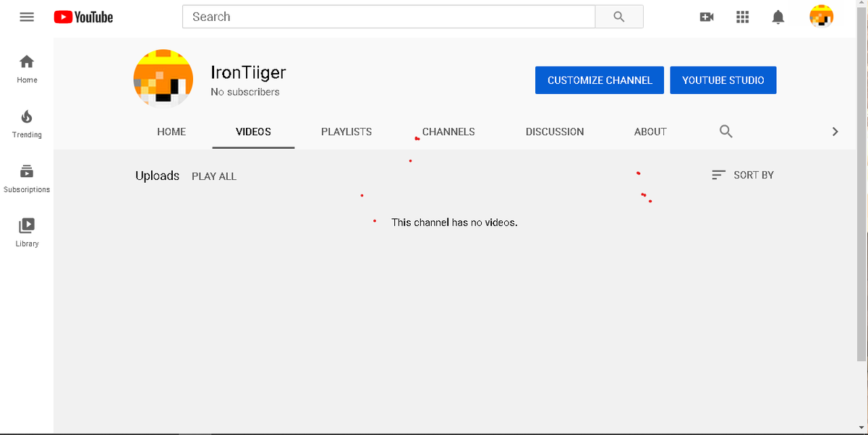Switch to the Home channel tab

(171, 132)
